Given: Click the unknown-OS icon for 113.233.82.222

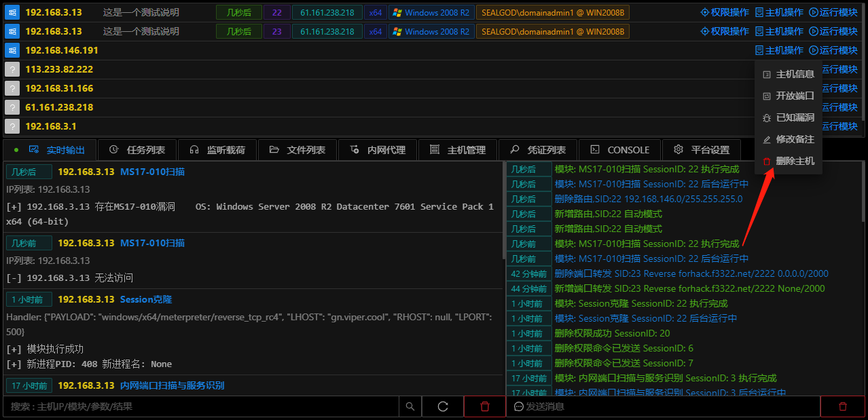Looking at the screenshot, I should [x=12, y=69].
